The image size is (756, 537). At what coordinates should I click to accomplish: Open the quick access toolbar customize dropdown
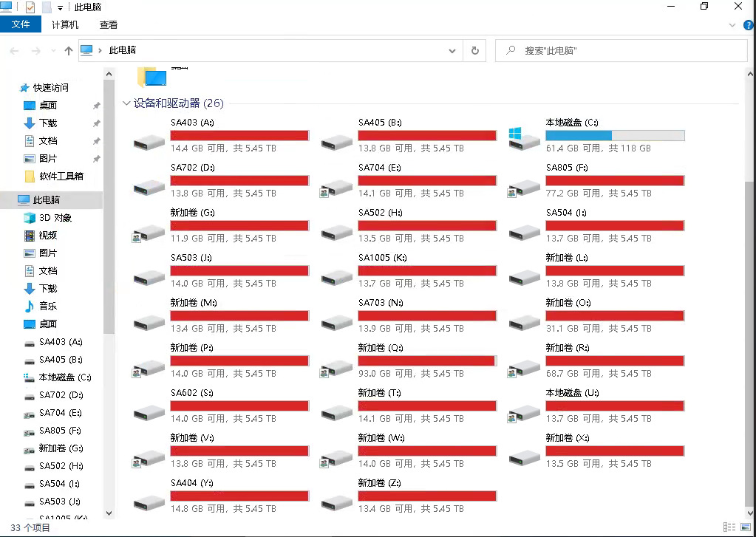(x=60, y=7)
